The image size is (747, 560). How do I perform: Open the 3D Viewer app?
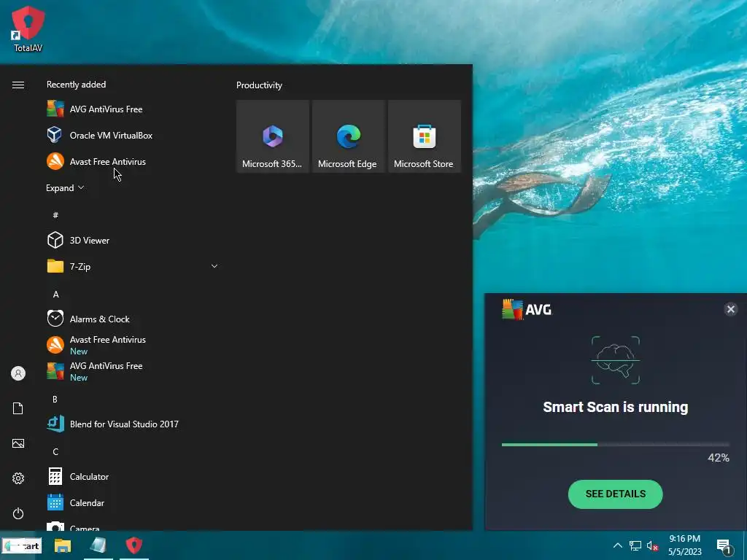[133, 240]
